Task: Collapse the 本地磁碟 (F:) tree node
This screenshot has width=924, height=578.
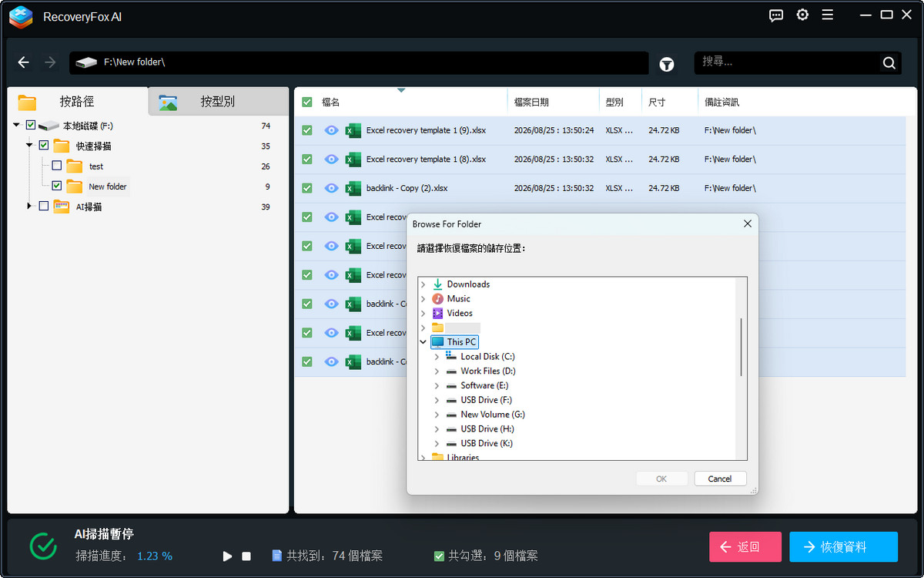Action: click(17, 125)
